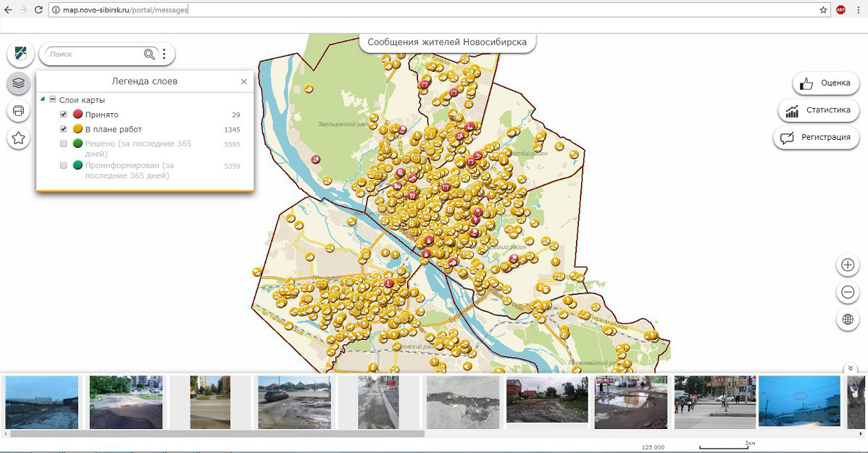Uncheck the Принято layer checkbox
868x453 pixels.
[x=64, y=115]
